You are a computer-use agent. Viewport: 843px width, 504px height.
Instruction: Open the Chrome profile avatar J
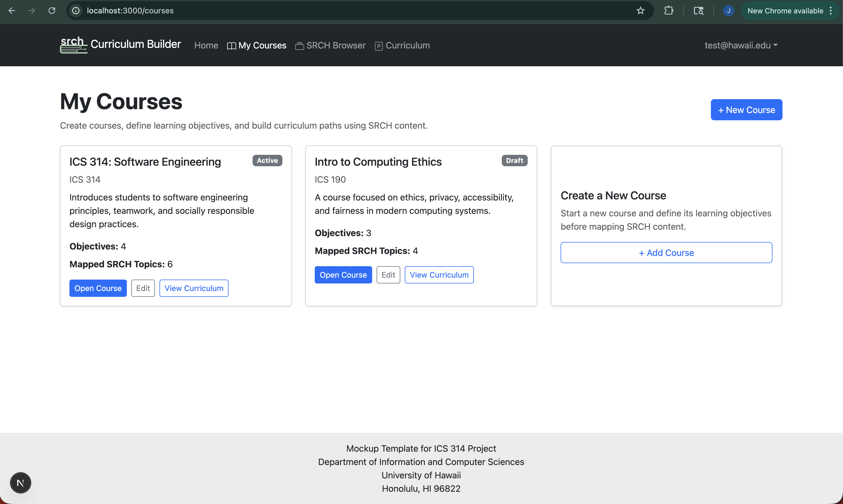pyautogui.click(x=728, y=11)
